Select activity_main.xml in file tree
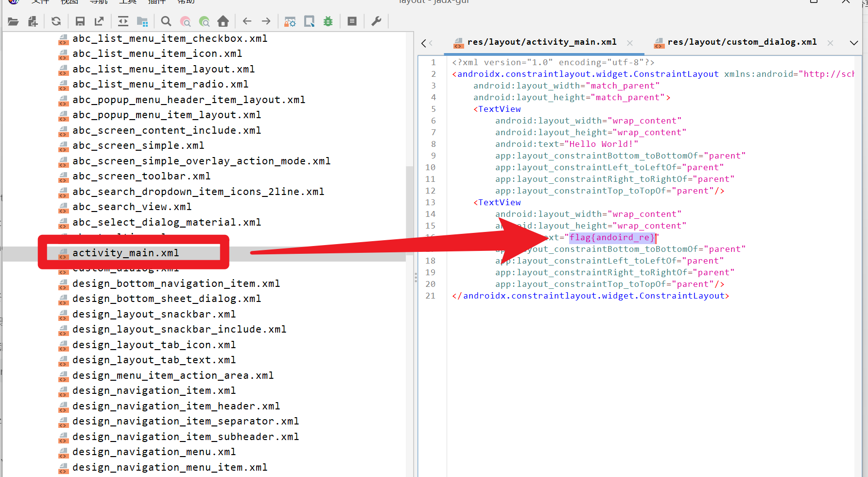This screenshot has width=868, height=477. pyautogui.click(x=125, y=253)
